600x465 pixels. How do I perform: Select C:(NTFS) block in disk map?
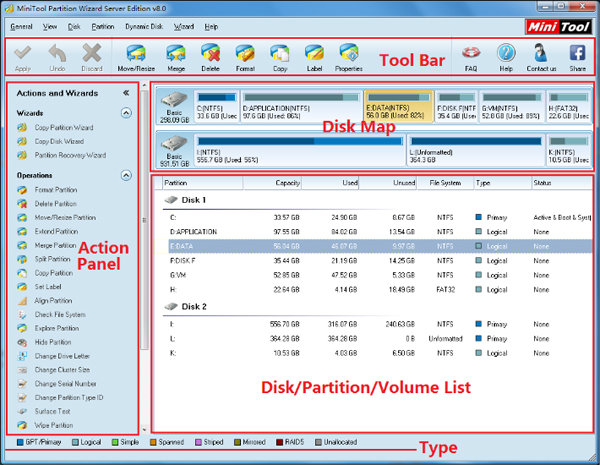pos(217,107)
